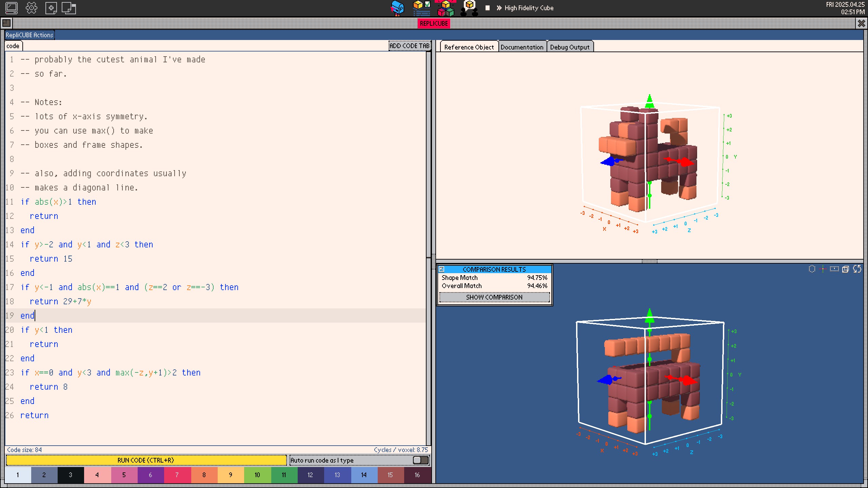This screenshot has height=488, width=868.
Task: Click the three colored cubes Replicube icon
Action: pyautogui.click(x=446, y=9)
